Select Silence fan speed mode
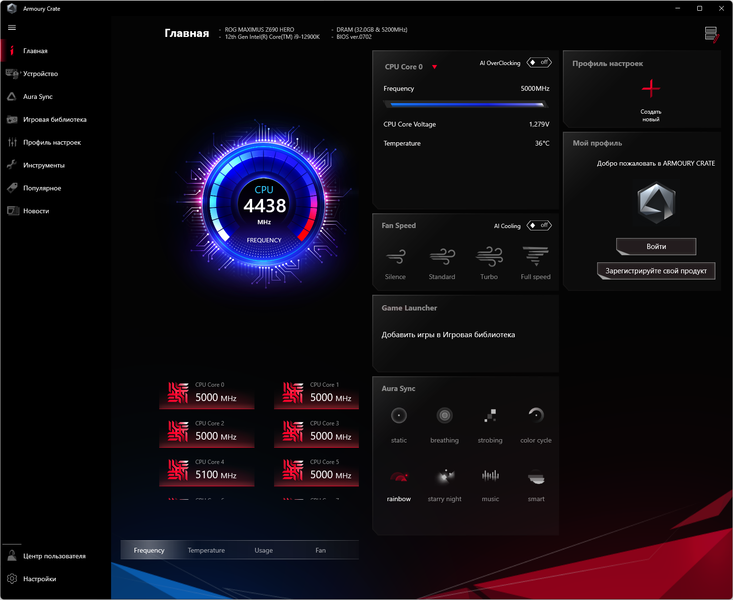Screen dimensions: 733x600 [x=395, y=263]
